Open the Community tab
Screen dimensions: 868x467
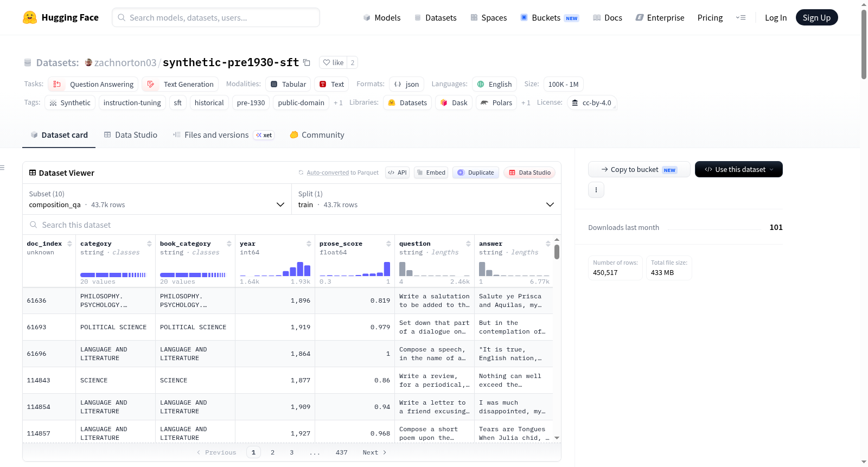tap(317, 135)
